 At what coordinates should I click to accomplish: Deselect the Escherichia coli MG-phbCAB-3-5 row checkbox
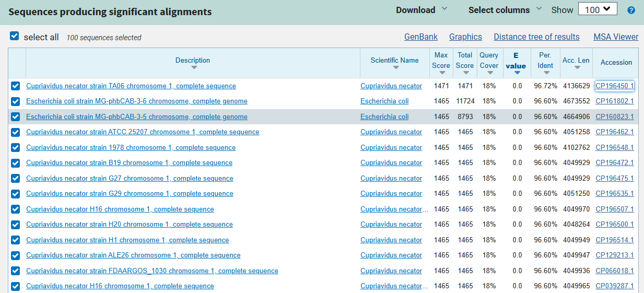(16, 117)
